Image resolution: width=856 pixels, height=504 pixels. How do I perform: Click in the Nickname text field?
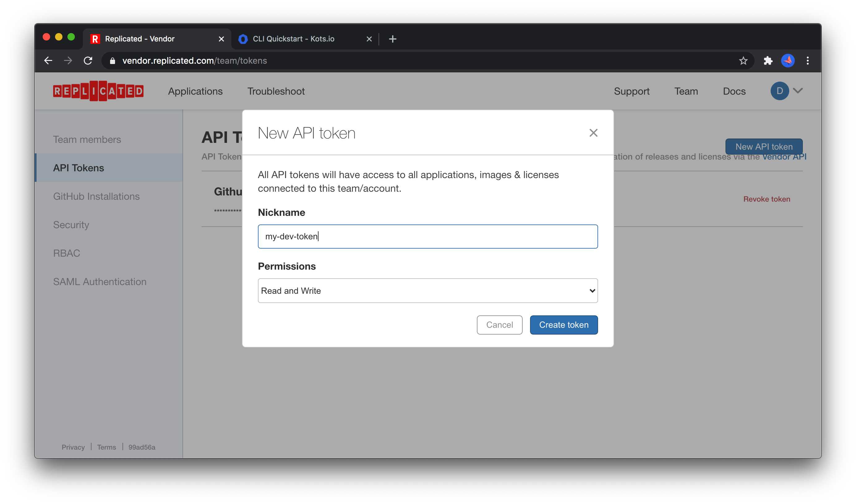pyautogui.click(x=427, y=236)
